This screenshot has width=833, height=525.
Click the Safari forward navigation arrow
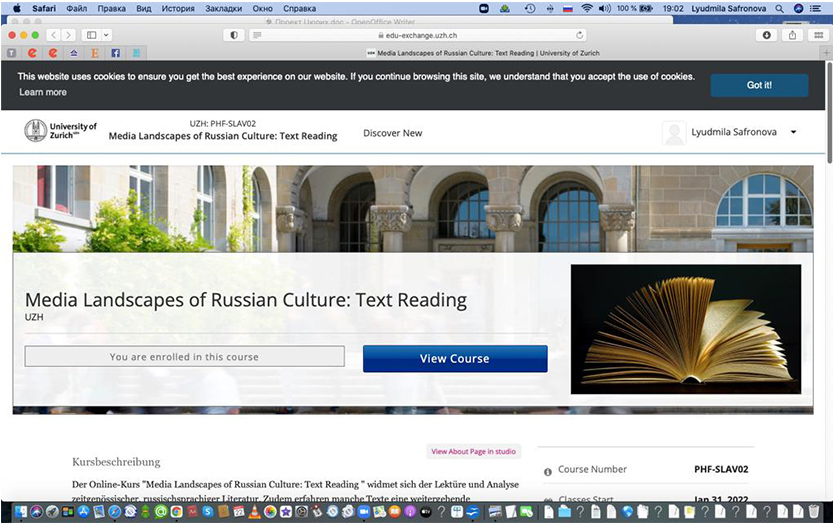point(68,35)
